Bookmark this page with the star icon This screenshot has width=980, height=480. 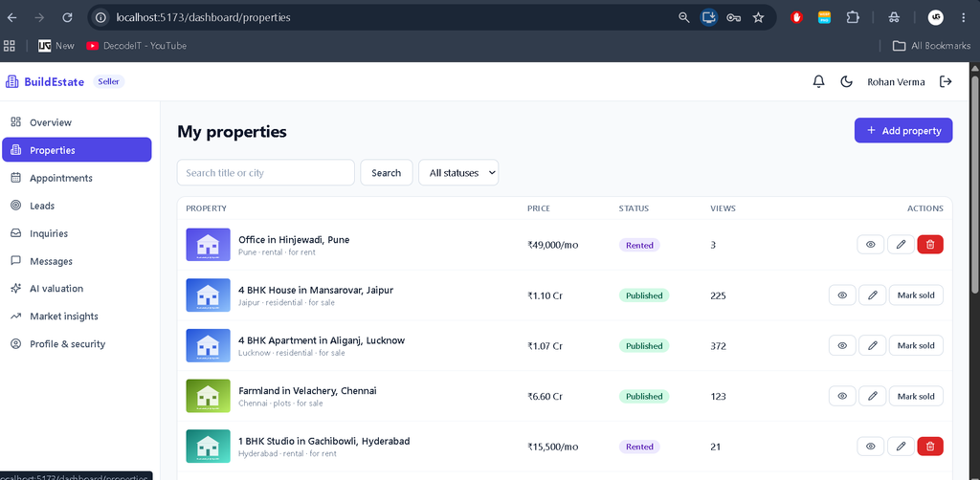pyautogui.click(x=758, y=17)
